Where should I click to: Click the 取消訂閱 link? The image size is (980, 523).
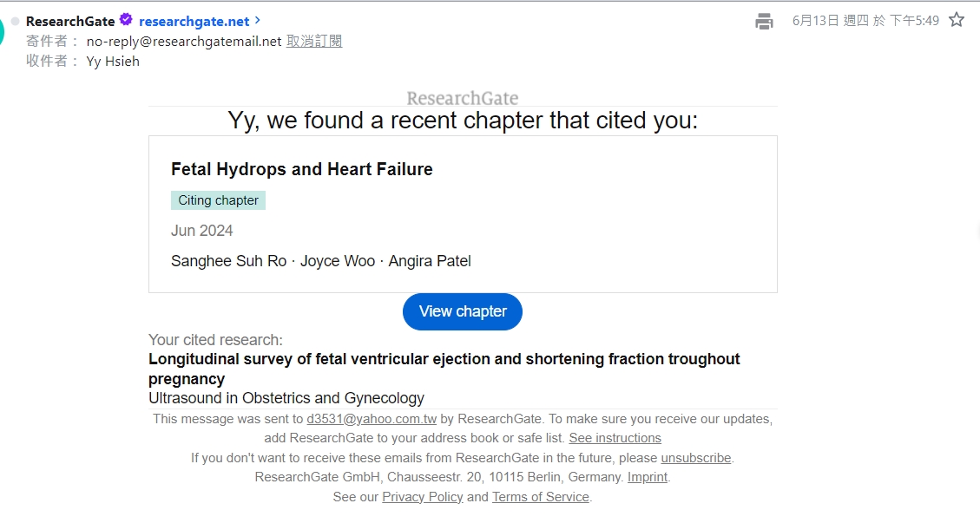coord(314,41)
